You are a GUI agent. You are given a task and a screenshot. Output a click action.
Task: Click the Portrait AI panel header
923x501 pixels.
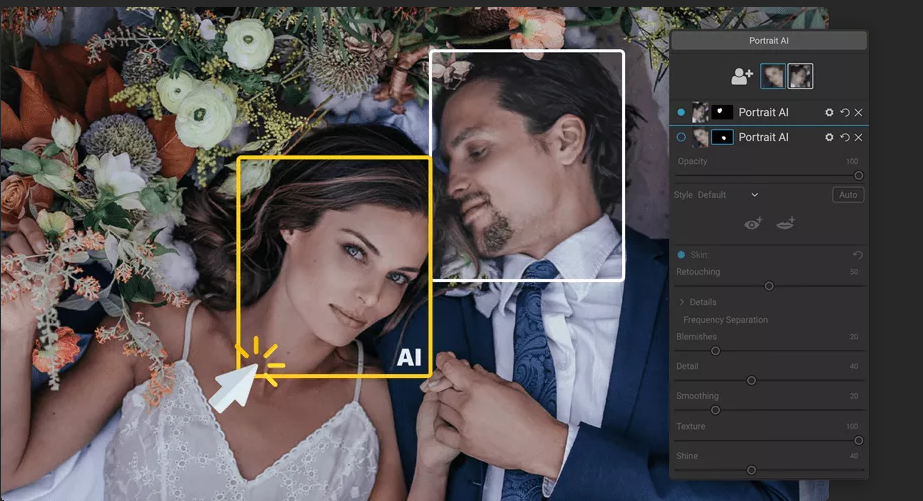coord(769,41)
